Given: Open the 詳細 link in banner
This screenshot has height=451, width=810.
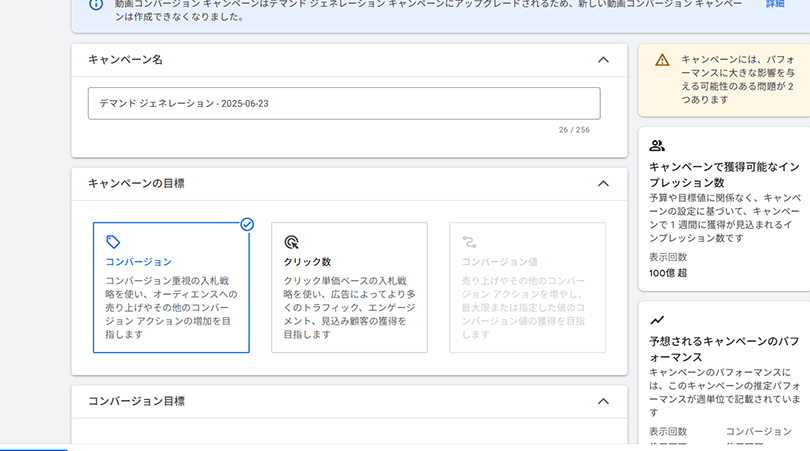Looking at the screenshot, I should pos(774,4).
